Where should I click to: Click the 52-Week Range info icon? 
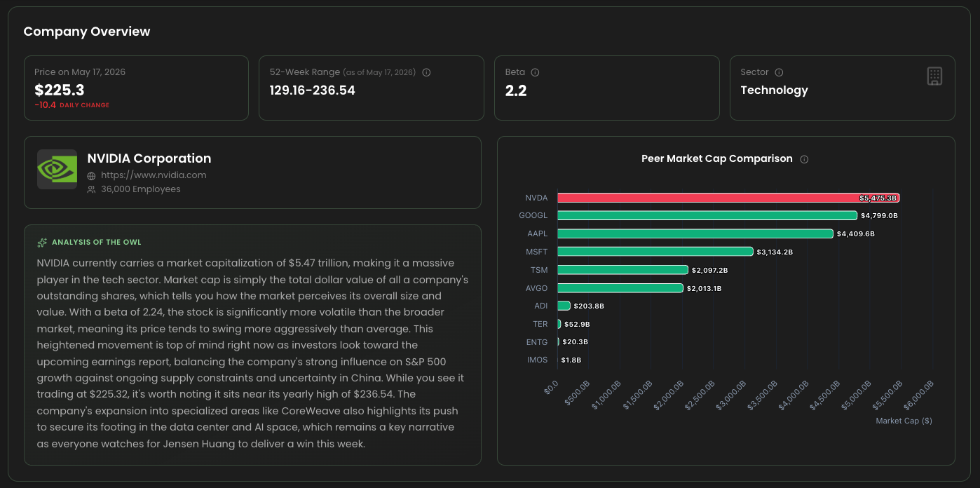point(426,72)
